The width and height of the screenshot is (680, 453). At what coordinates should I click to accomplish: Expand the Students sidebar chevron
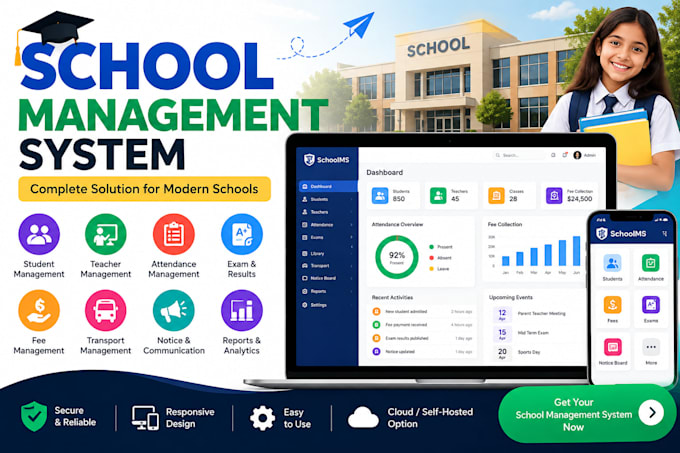tap(351, 199)
